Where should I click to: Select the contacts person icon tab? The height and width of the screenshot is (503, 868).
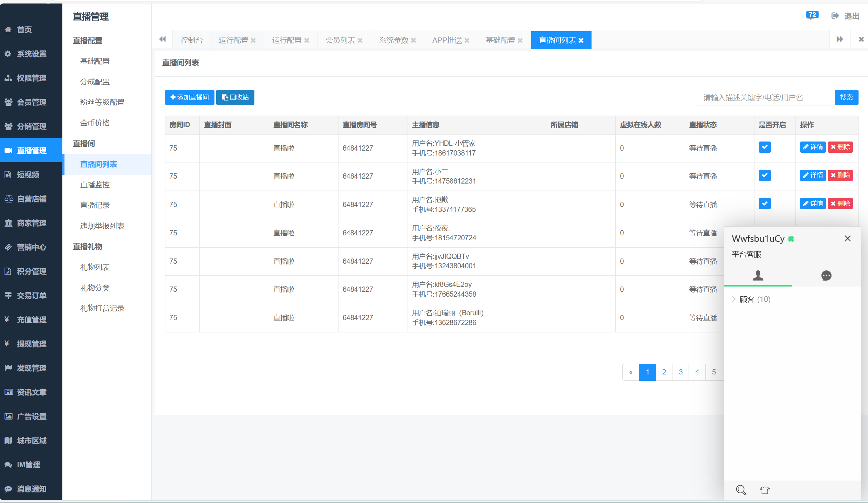(x=758, y=276)
